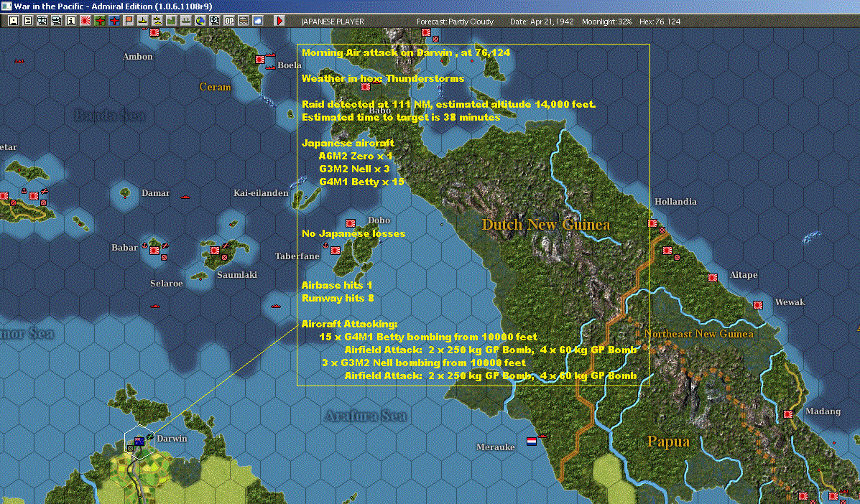Click red task force ship below Selaroe
The height and width of the screenshot is (504, 860).
click(x=155, y=306)
